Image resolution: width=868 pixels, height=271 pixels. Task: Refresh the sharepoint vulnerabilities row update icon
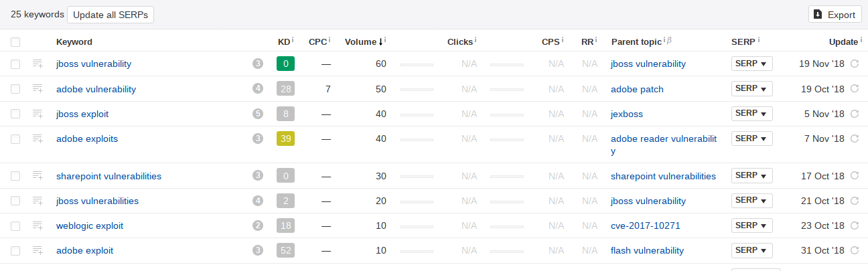854,176
